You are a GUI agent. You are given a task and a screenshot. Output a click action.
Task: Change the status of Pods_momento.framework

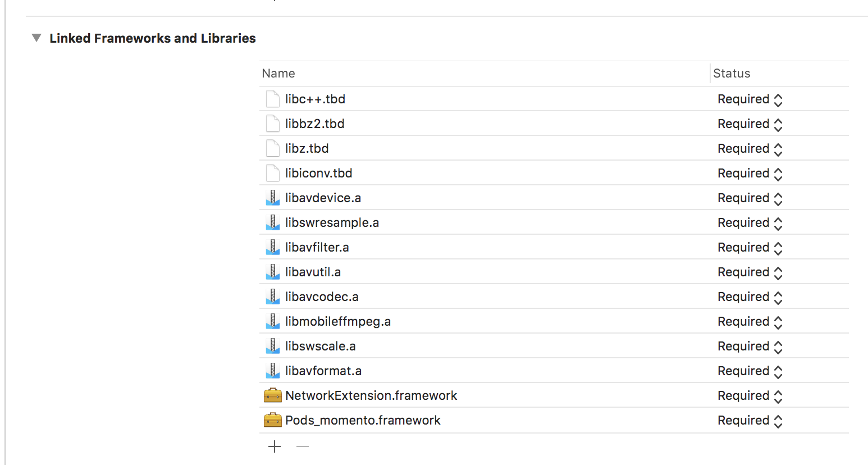[x=750, y=421]
